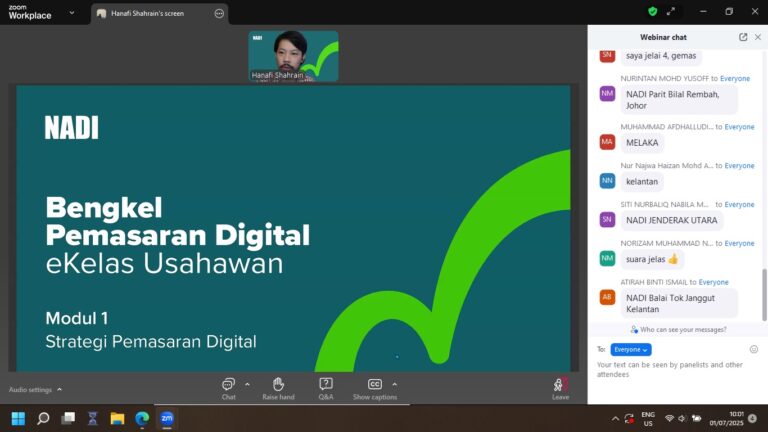Screen dimensions: 768x432
Task: Open the more options on screen share tab
Action: point(219,13)
